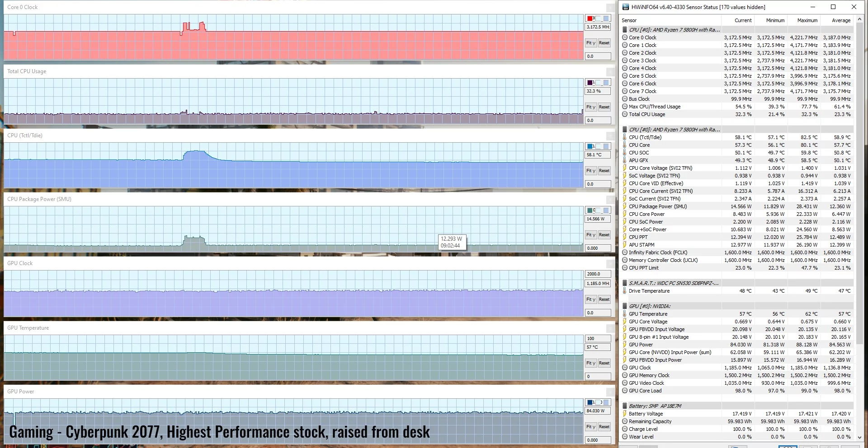Click the voltage icon beside CPU Core Voltage (SVI2 TFN)
The width and height of the screenshot is (868, 448).
pyautogui.click(x=625, y=168)
